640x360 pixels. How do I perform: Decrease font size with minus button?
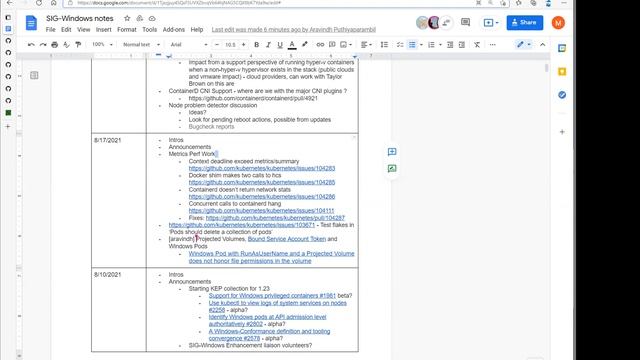pos(217,44)
